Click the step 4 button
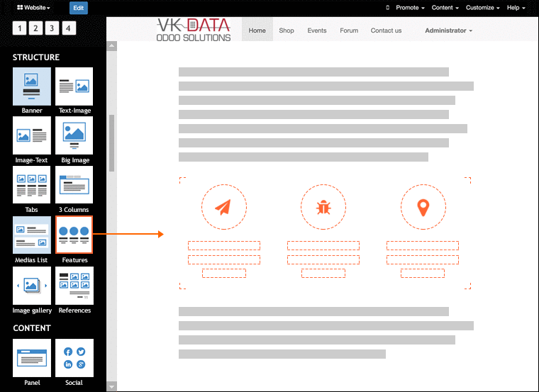The height and width of the screenshot is (392, 539). (x=68, y=28)
